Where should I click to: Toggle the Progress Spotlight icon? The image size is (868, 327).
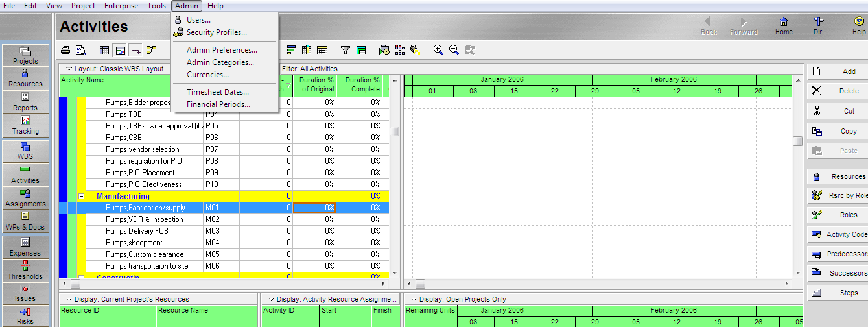pos(414,50)
